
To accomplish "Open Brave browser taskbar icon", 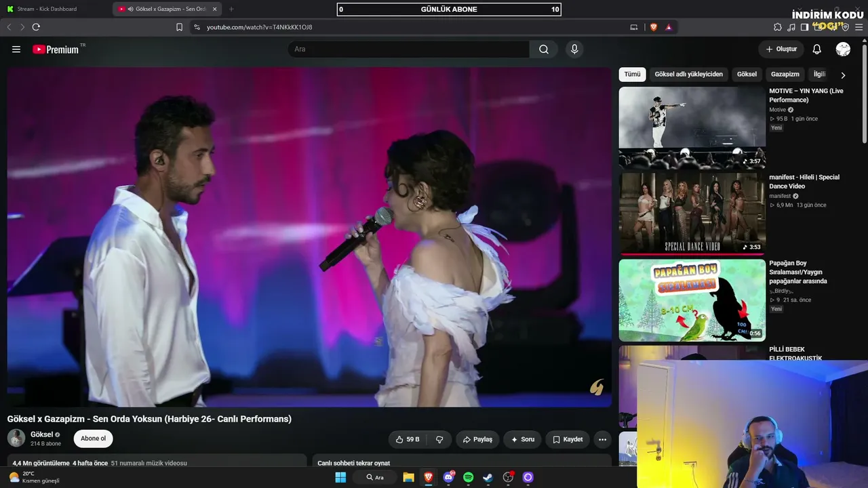I will 429,477.
